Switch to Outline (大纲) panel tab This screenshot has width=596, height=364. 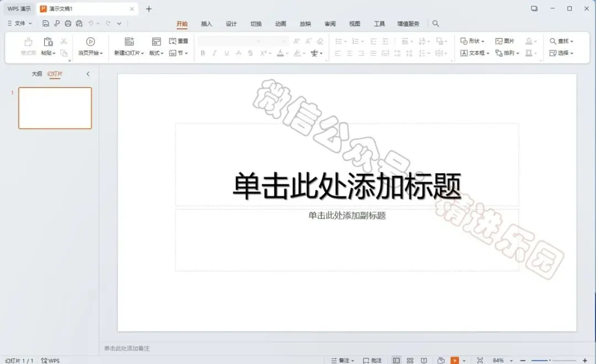click(37, 74)
